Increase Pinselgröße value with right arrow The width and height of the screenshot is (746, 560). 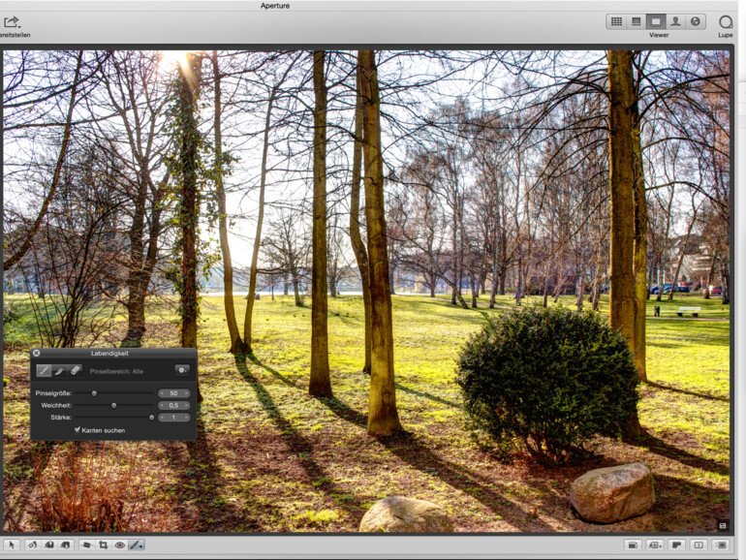(186, 393)
